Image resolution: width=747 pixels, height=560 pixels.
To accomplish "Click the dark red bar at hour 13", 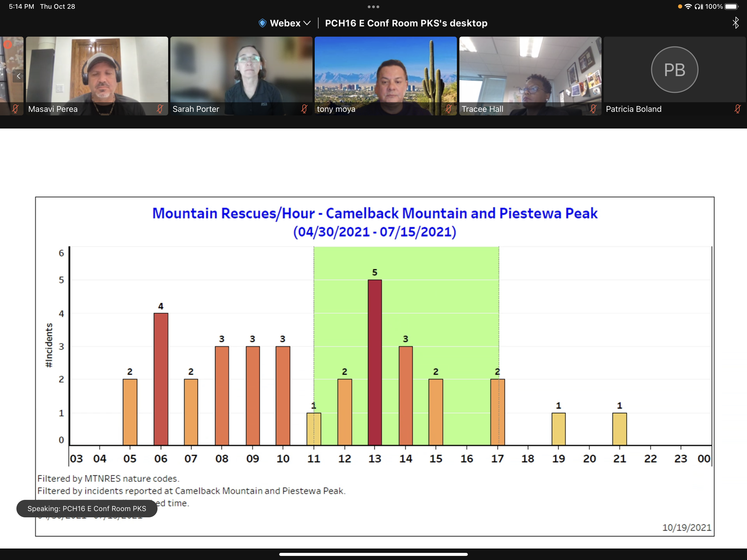I will 375,362.
